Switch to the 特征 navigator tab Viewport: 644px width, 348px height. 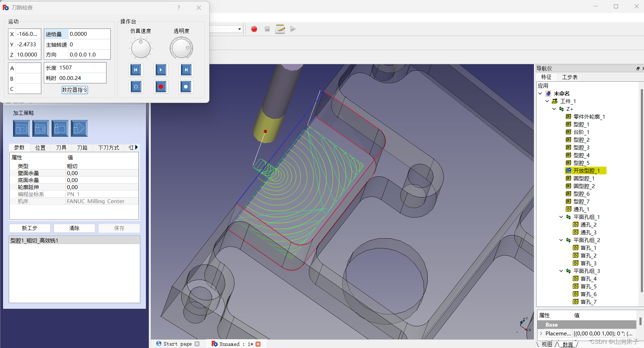point(546,77)
